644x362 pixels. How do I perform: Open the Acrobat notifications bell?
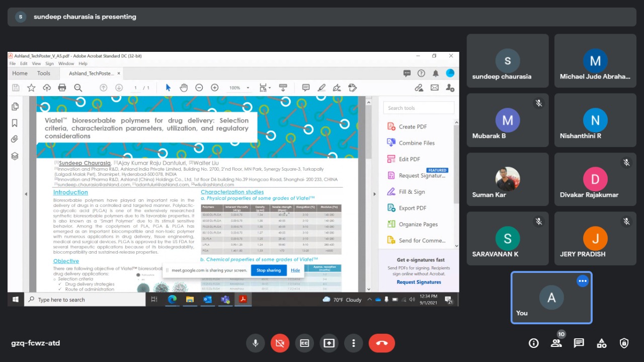click(435, 74)
